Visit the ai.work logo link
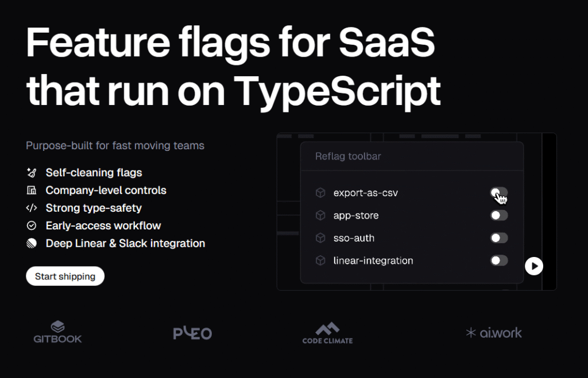This screenshot has width=588, height=378. pos(494,333)
